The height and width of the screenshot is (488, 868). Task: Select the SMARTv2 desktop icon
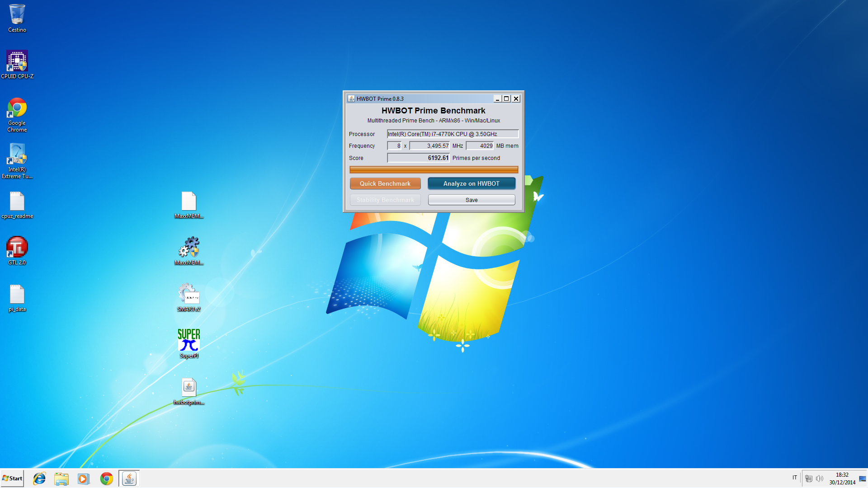pyautogui.click(x=189, y=297)
